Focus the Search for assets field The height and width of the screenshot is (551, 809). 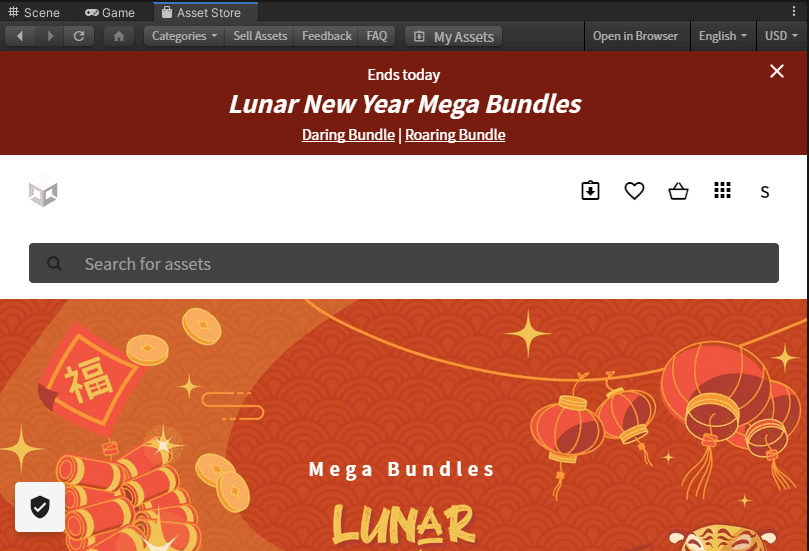coord(403,263)
